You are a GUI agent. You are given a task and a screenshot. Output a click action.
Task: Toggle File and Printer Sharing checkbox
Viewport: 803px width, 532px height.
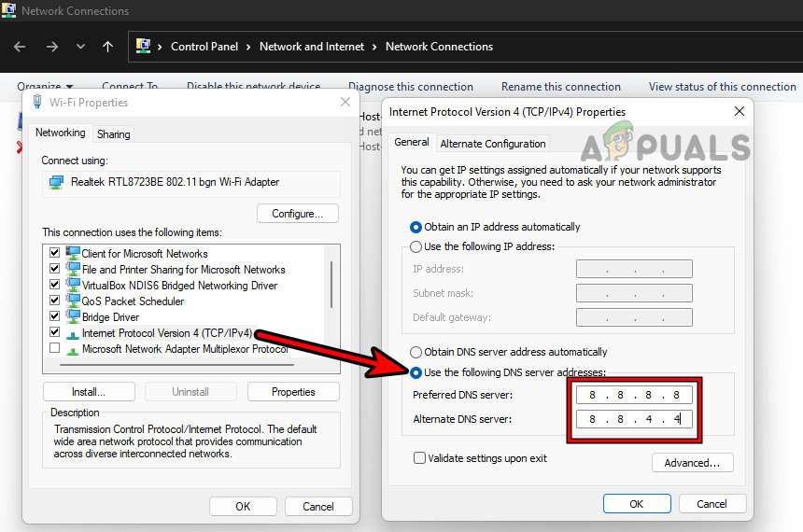(x=54, y=268)
